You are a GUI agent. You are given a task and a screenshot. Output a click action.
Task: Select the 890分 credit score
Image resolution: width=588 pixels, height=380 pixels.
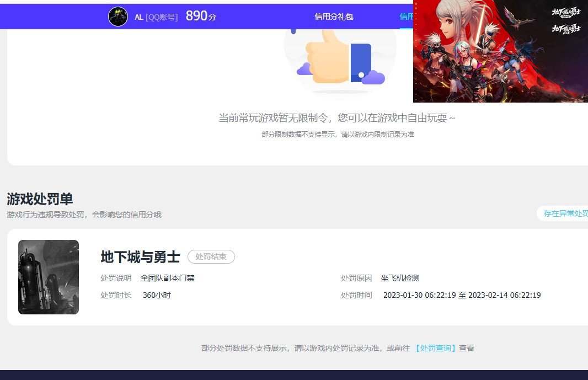[x=201, y=16]
